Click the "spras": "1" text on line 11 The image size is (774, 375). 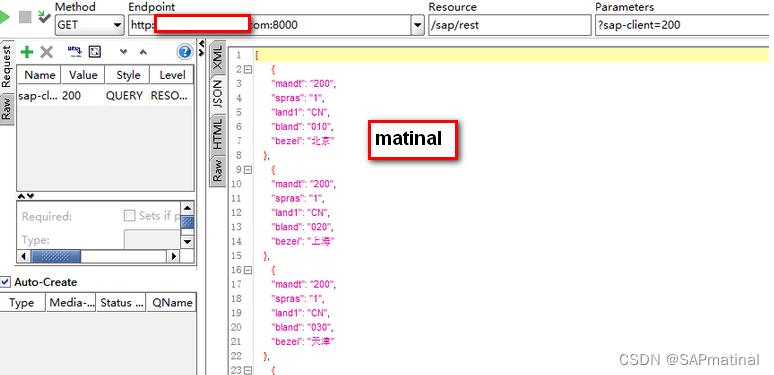[x=297, y=198]
